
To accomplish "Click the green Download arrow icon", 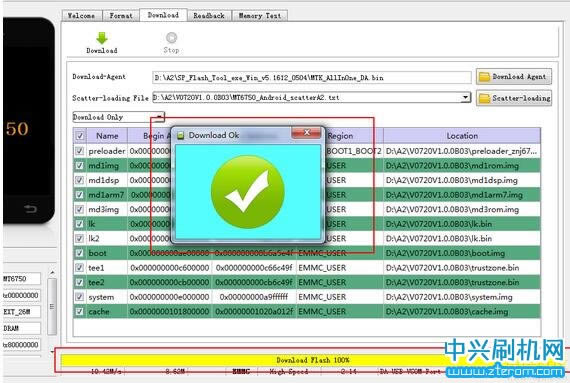I will click(x=102, y=38).
